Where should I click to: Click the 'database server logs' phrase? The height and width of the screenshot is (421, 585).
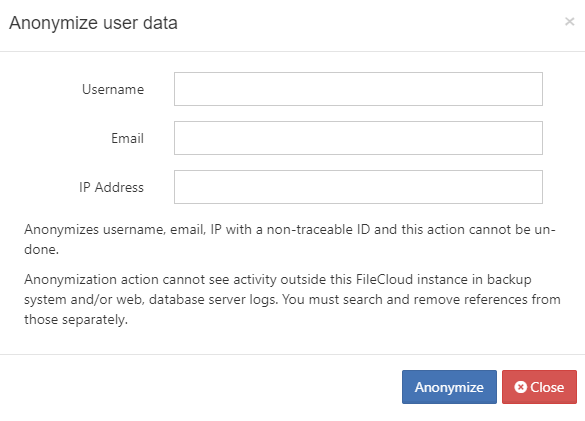213,300
